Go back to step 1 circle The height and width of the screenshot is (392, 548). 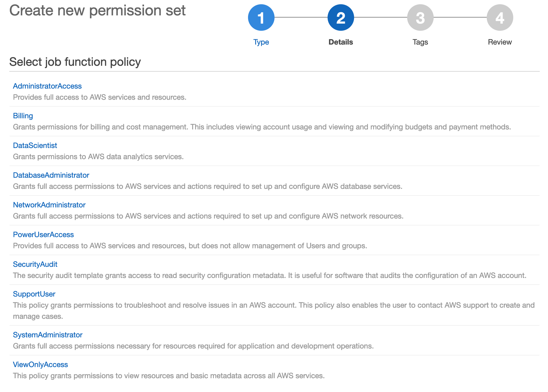point(261,18)
